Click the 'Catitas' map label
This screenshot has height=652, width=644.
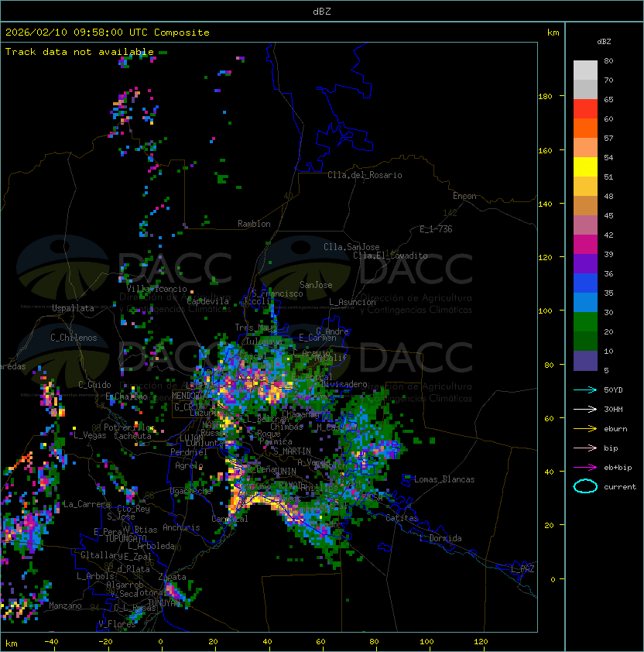click(402, 518)
